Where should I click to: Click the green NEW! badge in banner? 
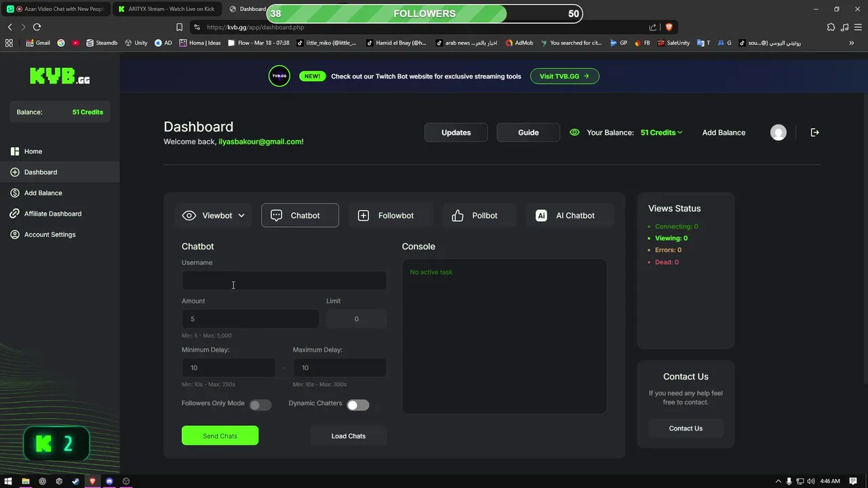coord(312,77)
